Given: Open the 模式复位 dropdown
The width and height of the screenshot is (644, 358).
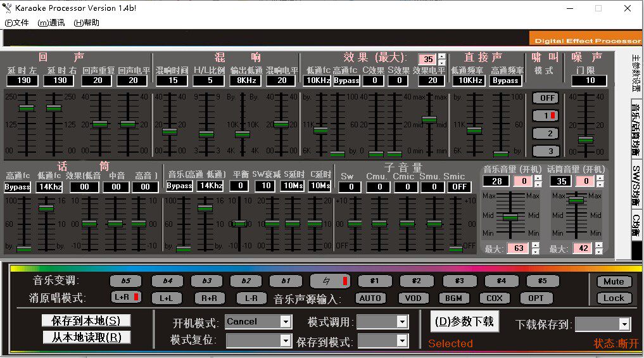Looking at the screenshot, I should coord(258,340).
